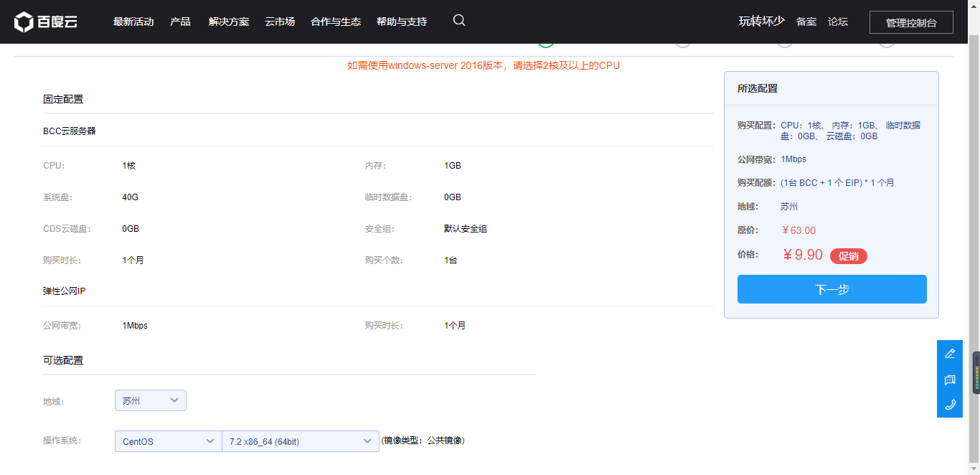Click the Baidu Cloud logo
980x475 pixels.
[46, 22]
